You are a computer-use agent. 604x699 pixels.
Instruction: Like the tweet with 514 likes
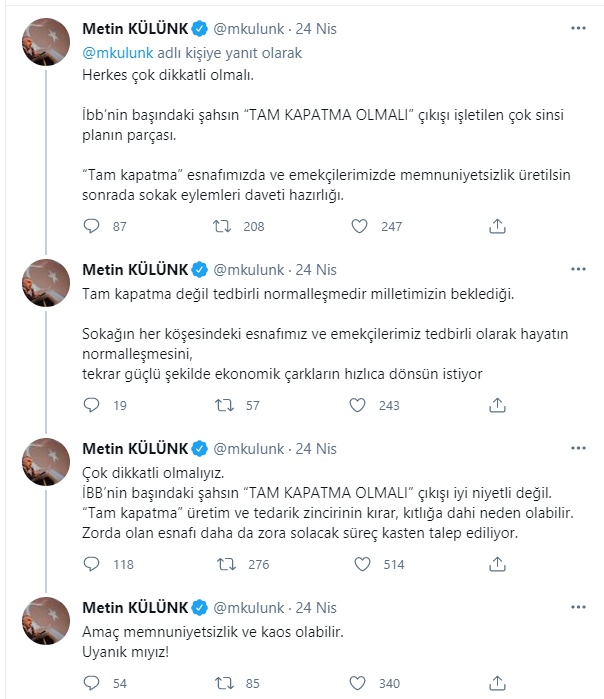coord(361,564)
